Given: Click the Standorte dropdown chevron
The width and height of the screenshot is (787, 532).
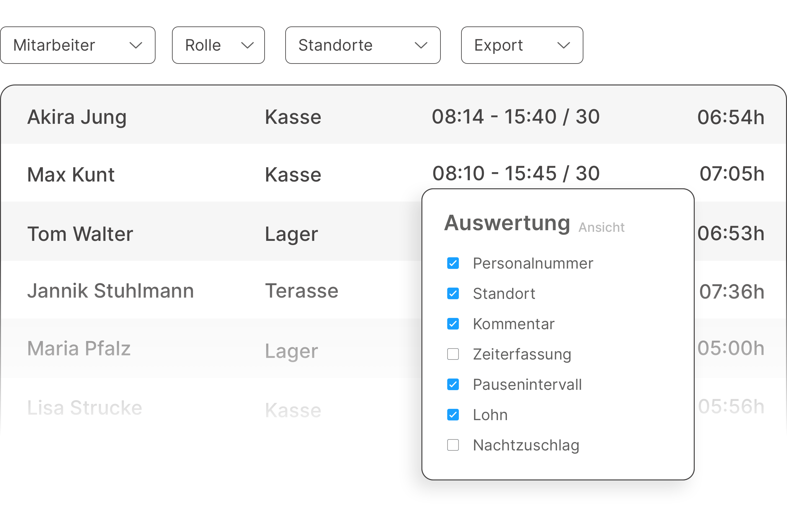Looking at the screenshot, I should click(421, 46).
